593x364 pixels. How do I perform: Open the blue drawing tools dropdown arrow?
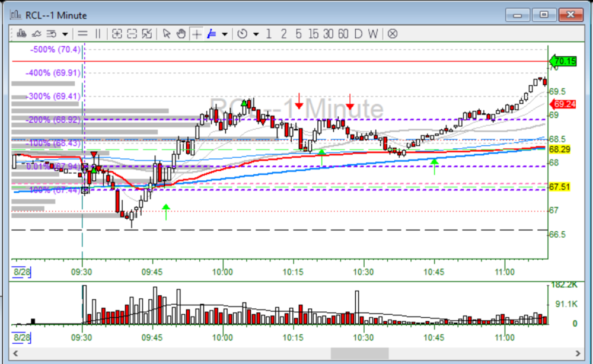225,34
